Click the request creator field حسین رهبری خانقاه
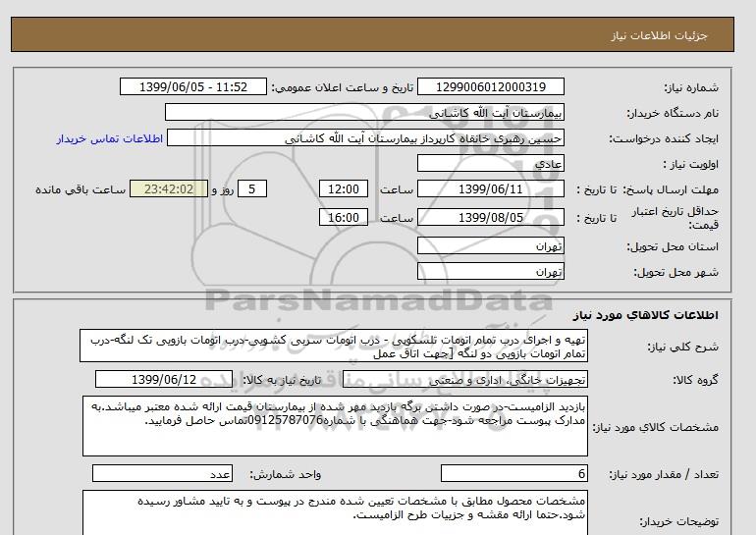Screen dimensions: 756x535 [x=365, y=138]
